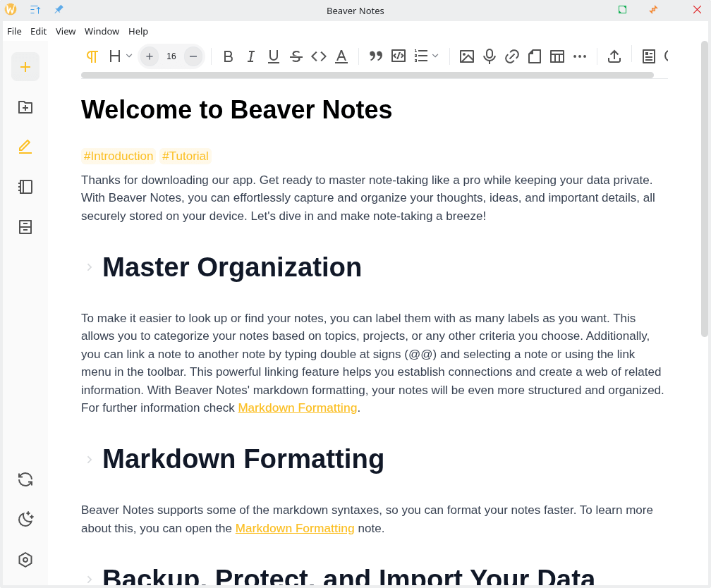Click the #Tutorial tag label
The width and height of the screenshot is (711, 588).
[185, 156]
